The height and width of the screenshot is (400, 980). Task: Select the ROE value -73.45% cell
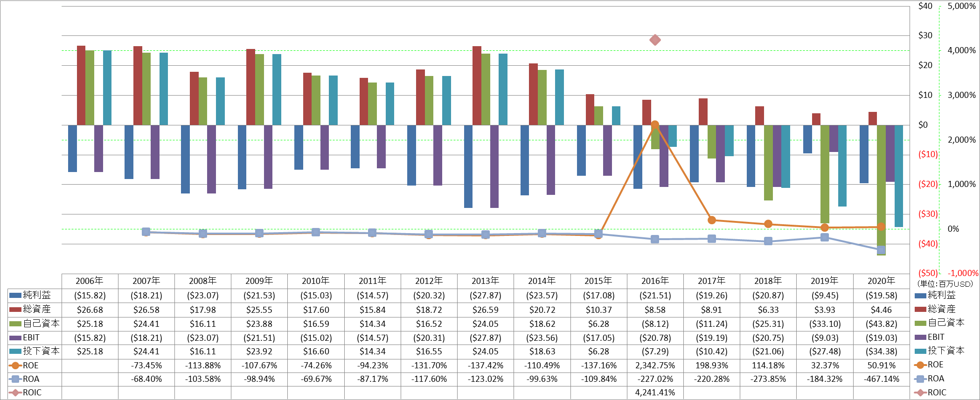(146, 366)
